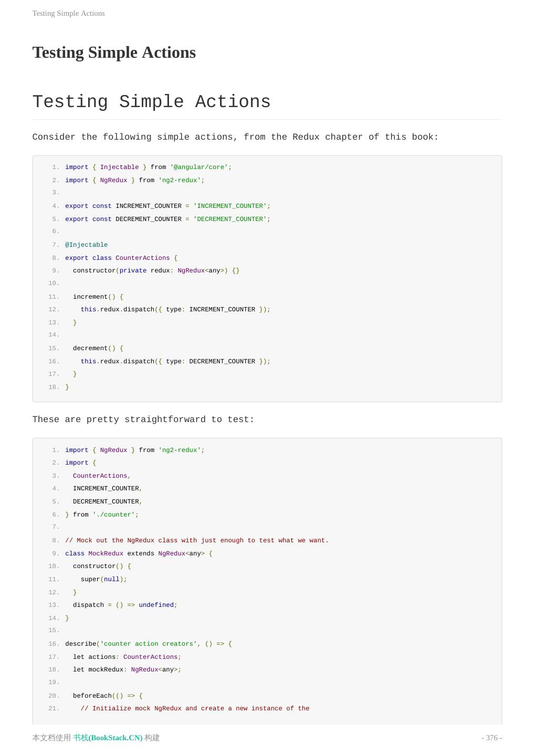535x756 pixels.
Task: Click the "super(null);" statement
Action: point(103,580)
